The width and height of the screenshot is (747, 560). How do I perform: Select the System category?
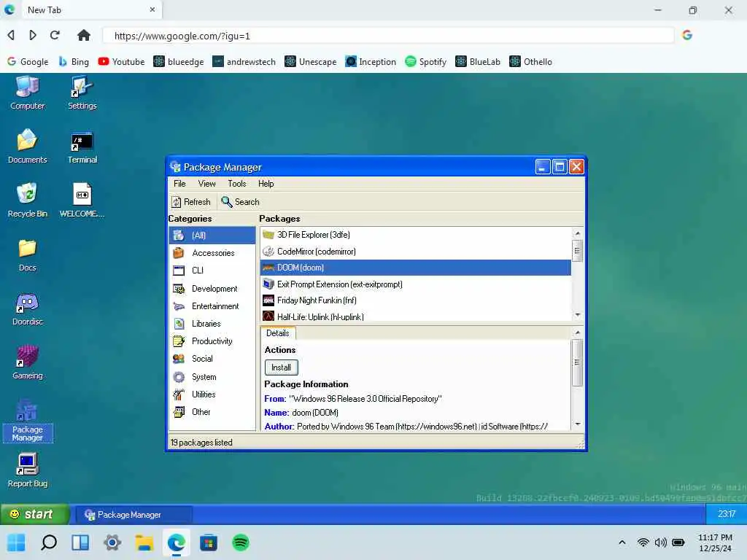pos(212,377)
